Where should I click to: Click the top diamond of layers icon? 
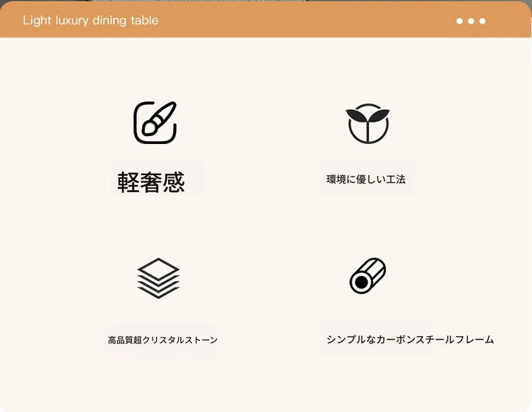(x=158, y=269)
